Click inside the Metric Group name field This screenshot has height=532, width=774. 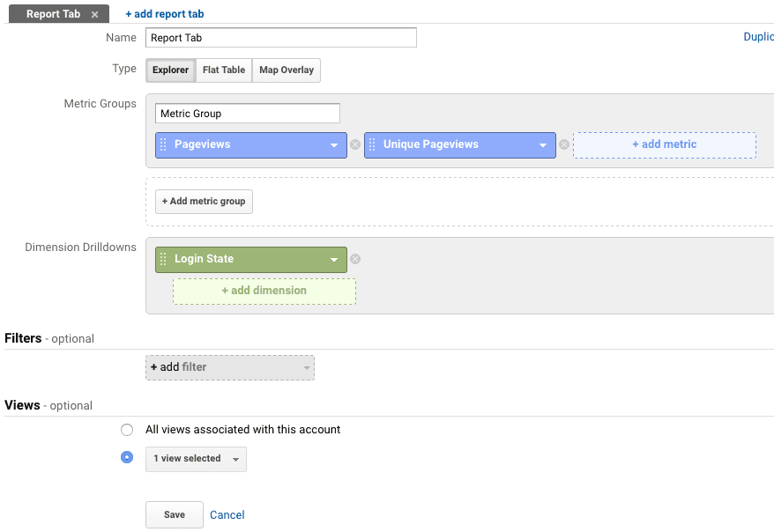tap(247, 113)
